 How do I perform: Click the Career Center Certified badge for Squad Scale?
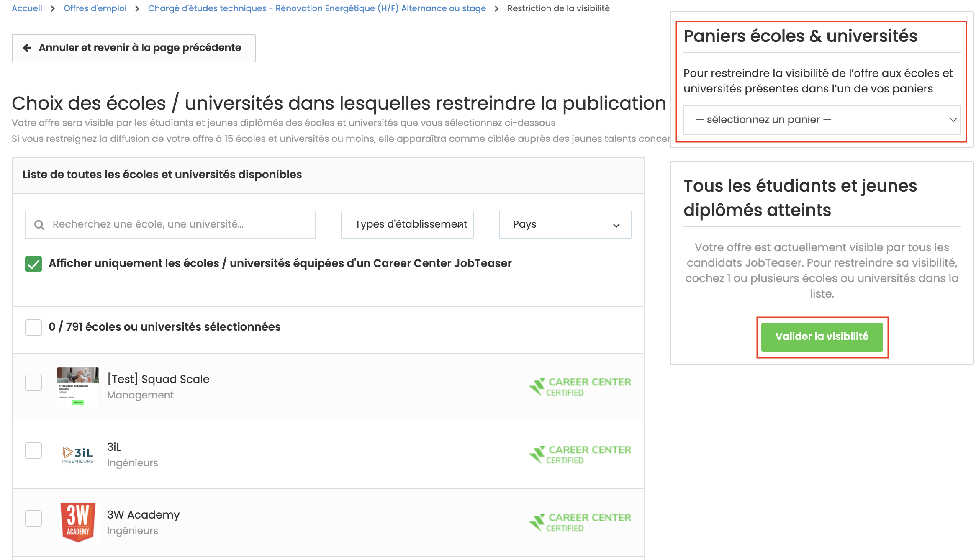580,387
